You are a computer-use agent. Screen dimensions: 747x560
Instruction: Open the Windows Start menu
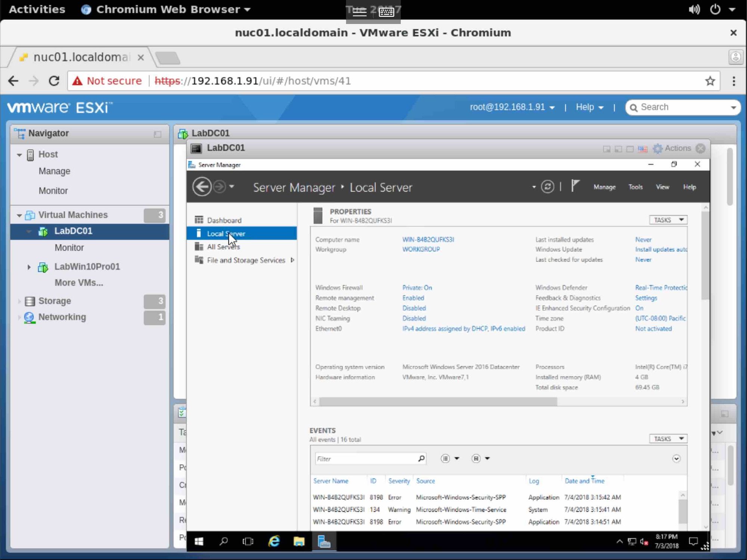tap(199, 541)
